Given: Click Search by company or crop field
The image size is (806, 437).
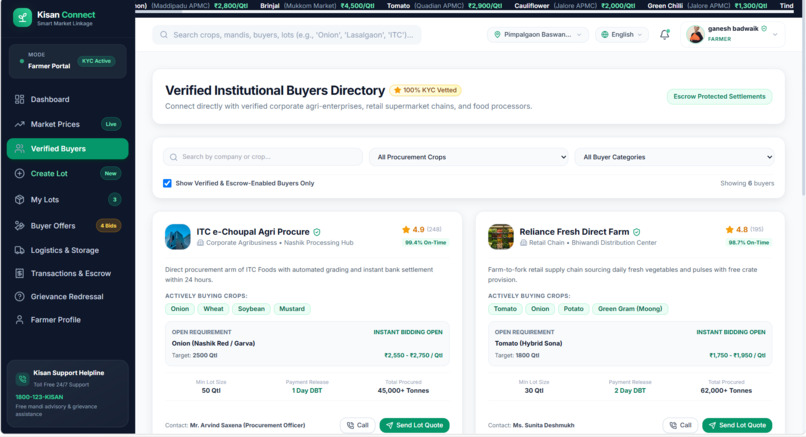Looking at the screenshot, I should tap(263, 157).
